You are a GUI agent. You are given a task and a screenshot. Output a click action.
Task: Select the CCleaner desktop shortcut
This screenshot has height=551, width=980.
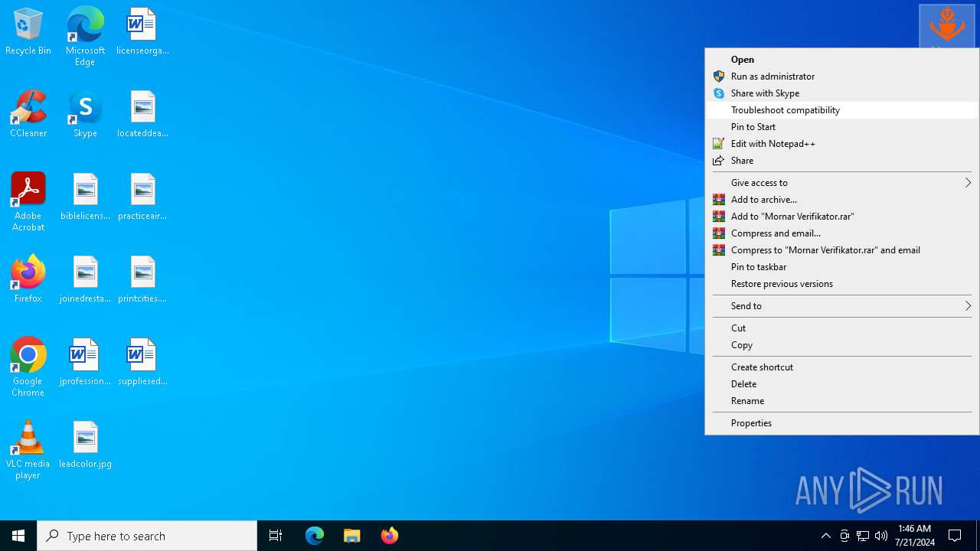[28, 115]
